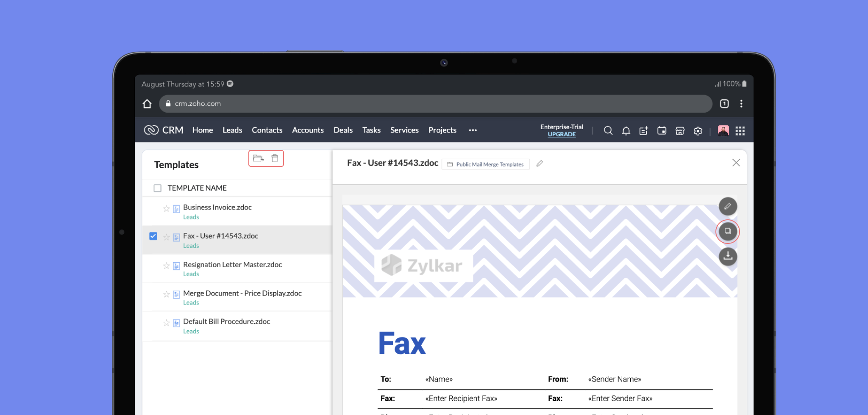Uncheck the Fax - User #14543.zdoc checkbox
The width and height of the screenshot is (868, 415).
point(153,236)
